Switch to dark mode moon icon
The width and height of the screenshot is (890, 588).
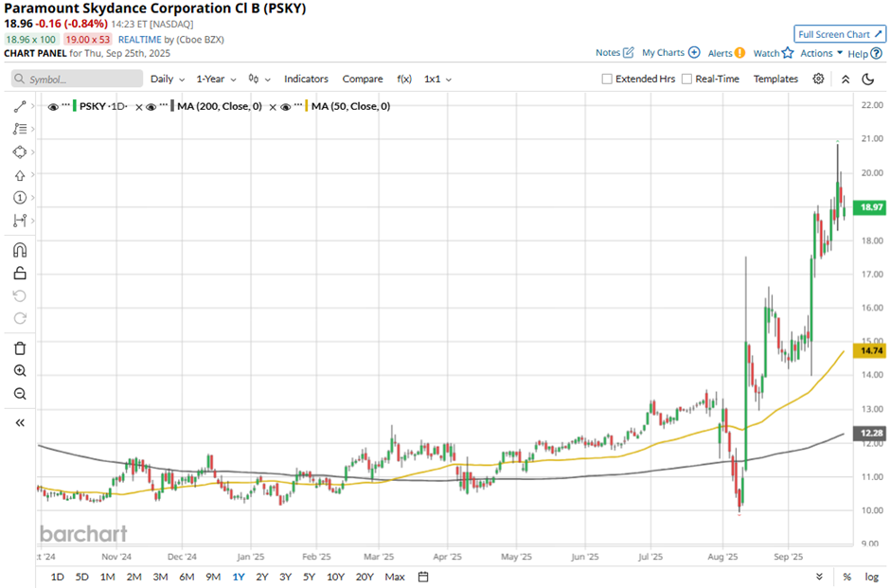point(868,79)
